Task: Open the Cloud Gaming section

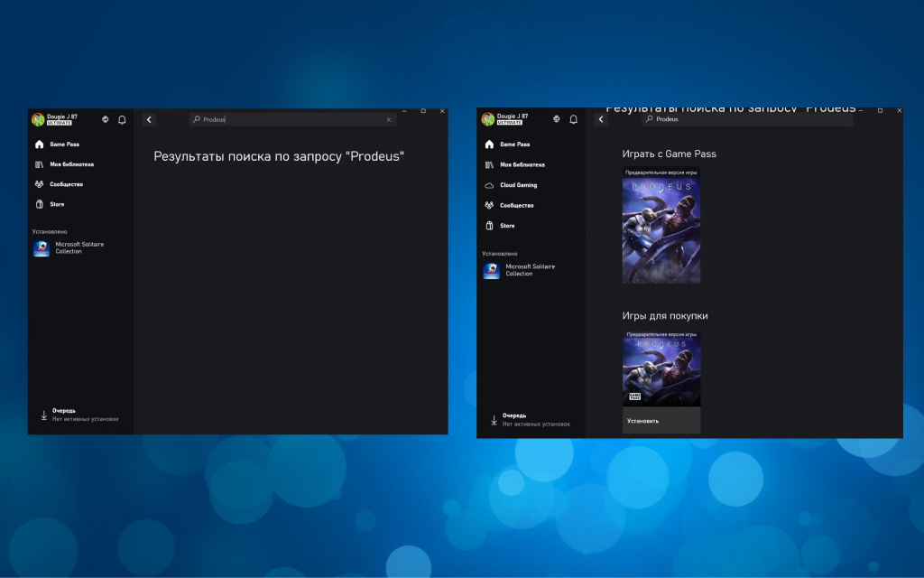Action: tap(518, 185)
